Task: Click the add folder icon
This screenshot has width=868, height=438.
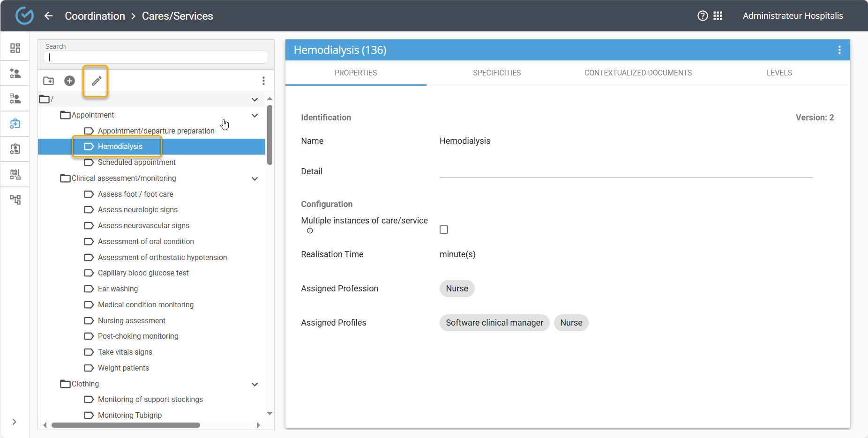Action: [49, 81]
